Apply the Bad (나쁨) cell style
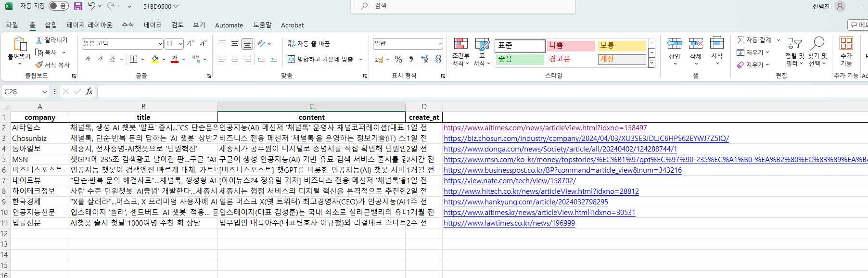The width and height of the screenshot is (868, 278). (571, 46)
